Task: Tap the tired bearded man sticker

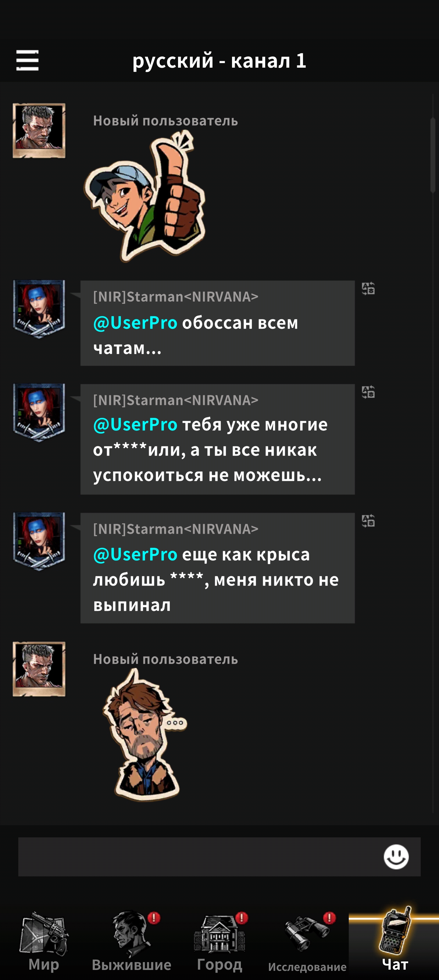Action: [145, 735]
